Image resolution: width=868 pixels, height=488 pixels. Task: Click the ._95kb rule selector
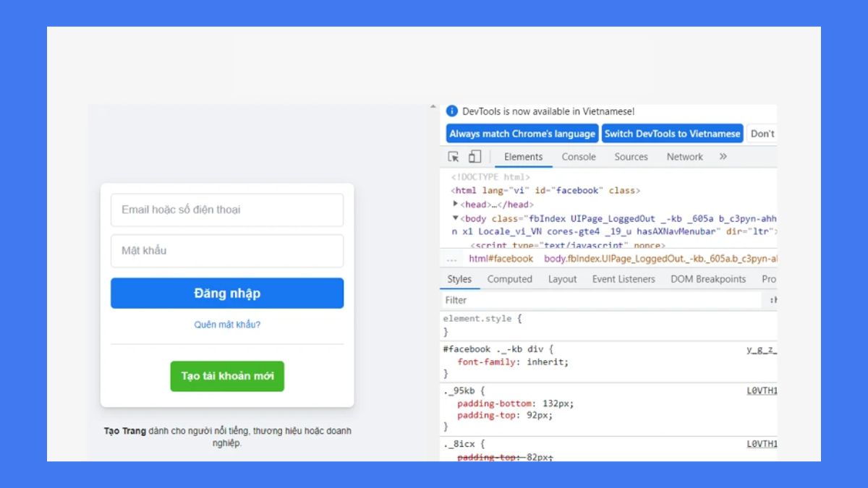(x=461, y=391)
